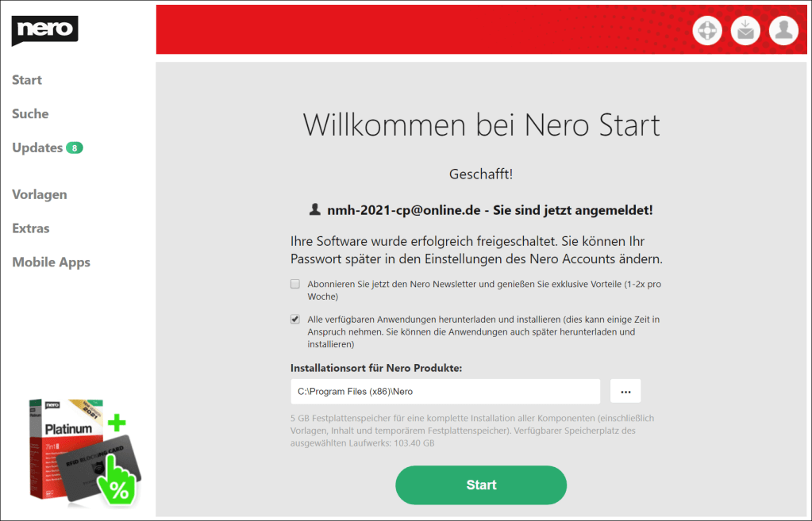Viewport: 812px width, 521px height.
Task: Open Mobile Apps in the sidebar
Action: pyautogui.click(x=52, y=262)
